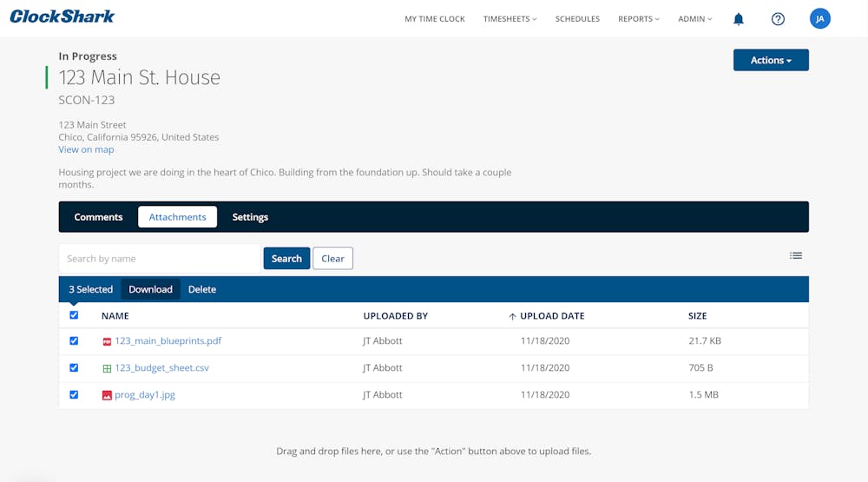
Task: Switch to the Comments tab
Action: pos(99,217)
